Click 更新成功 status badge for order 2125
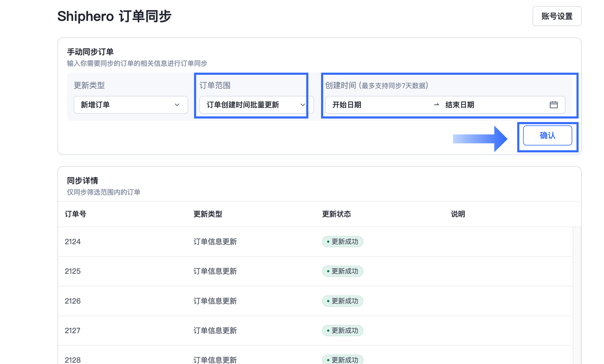This screenshot has width=604, height=364. coord(343,271)
